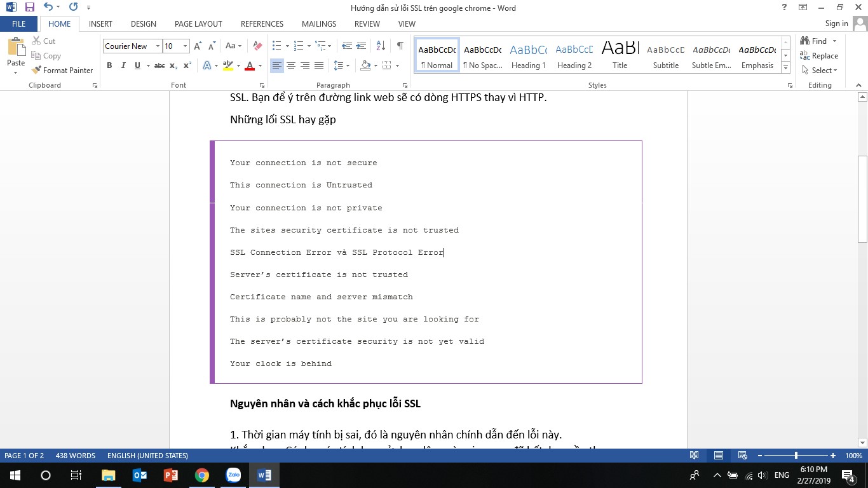The image size is (868, 488).
Task: Open Google Chrome from the taskbar
Action: pos(202,475)
